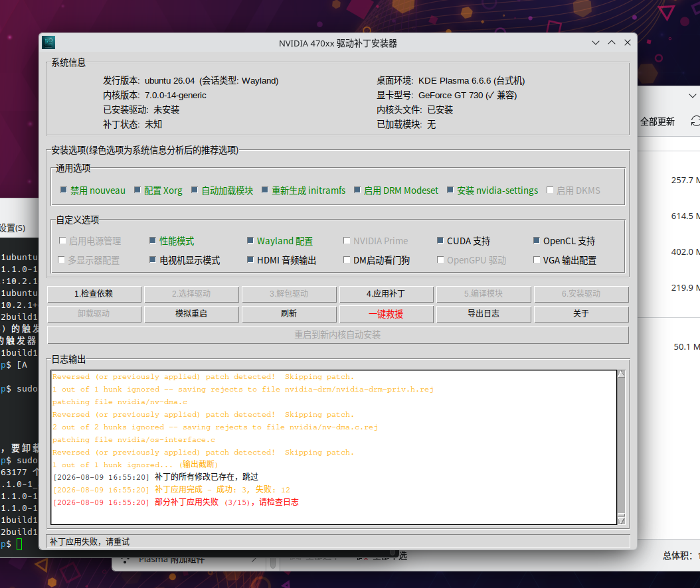The width and height of the screenshot is (700, 588).
Task: Click the 导出日志 button
Action: click(x=483, y=314)
